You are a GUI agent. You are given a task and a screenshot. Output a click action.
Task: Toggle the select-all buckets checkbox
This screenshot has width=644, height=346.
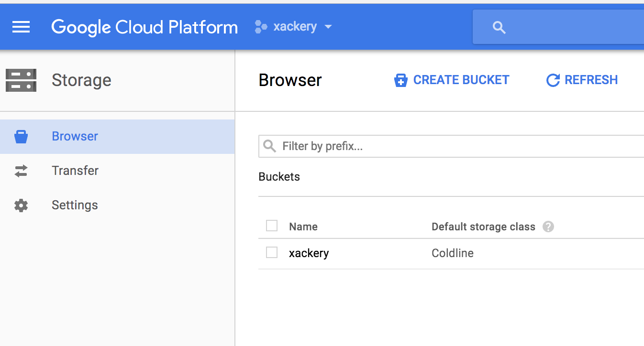tap(272, 226)
